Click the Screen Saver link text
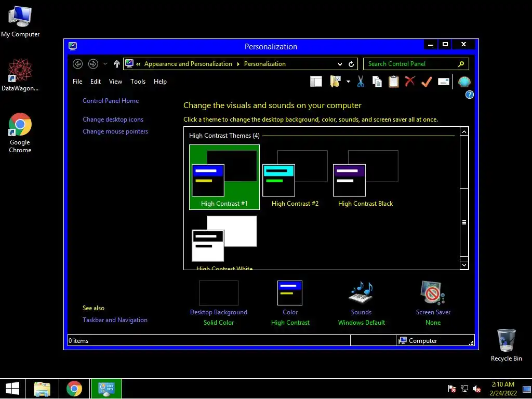Image resolution: width=532 pixels, height=399 pixels. tap(433, 312)
